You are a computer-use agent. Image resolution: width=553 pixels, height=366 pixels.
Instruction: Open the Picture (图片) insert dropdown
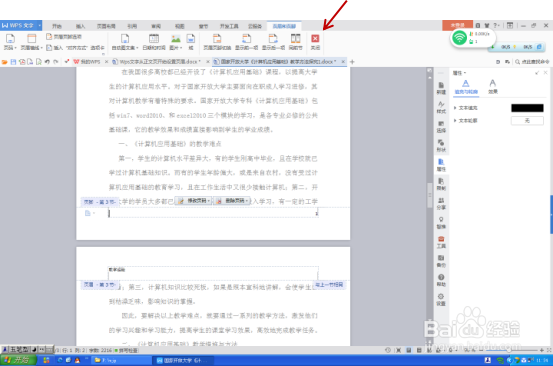tap(176, 42)
